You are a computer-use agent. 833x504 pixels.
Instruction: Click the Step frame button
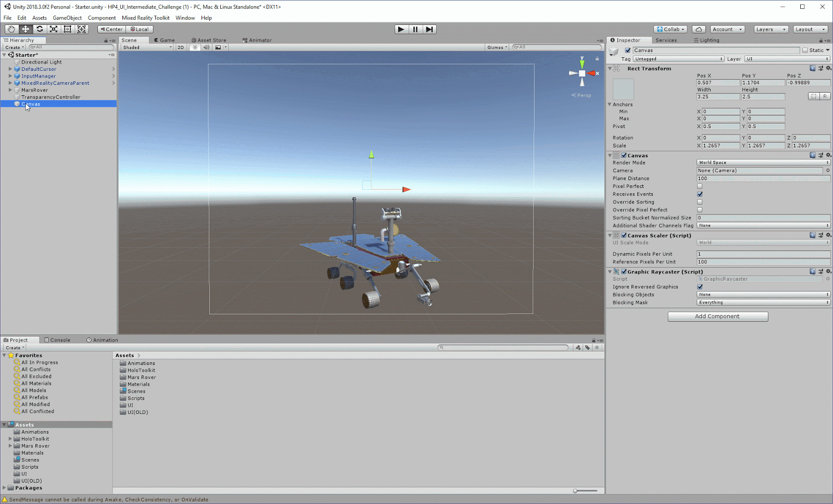click(429, 29)
